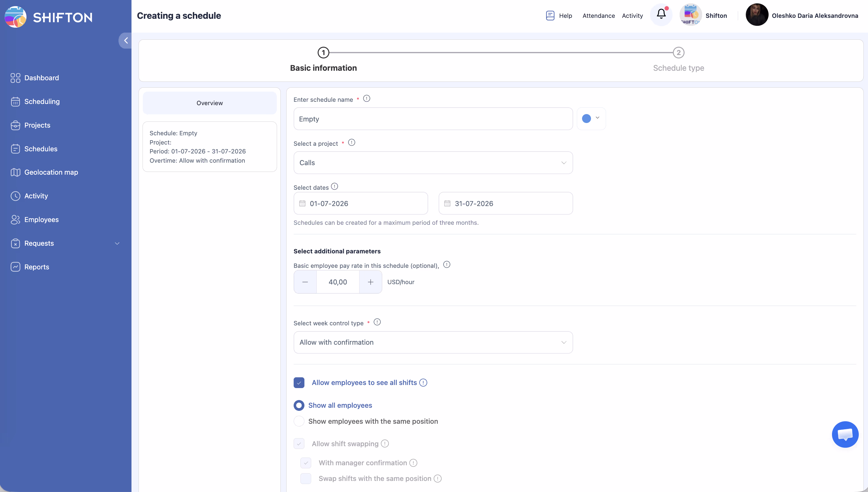The height and width of the screenshot is (492, 868).
Task: Open the live chat bubble
Action: [x=845, y=434]
